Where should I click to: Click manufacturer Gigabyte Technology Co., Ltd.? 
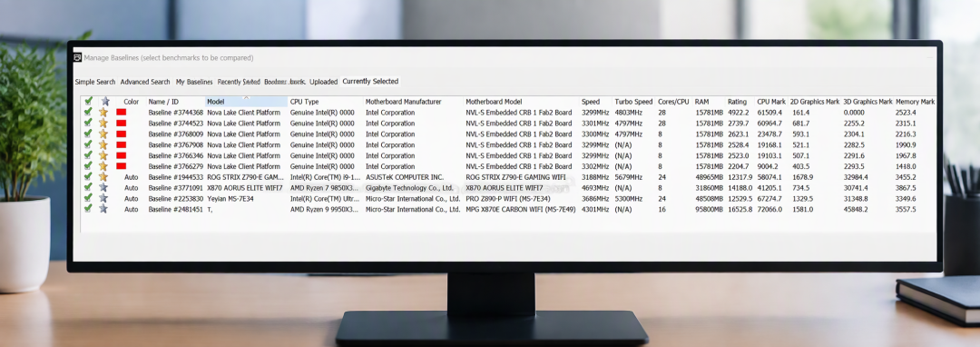(409, 187)
